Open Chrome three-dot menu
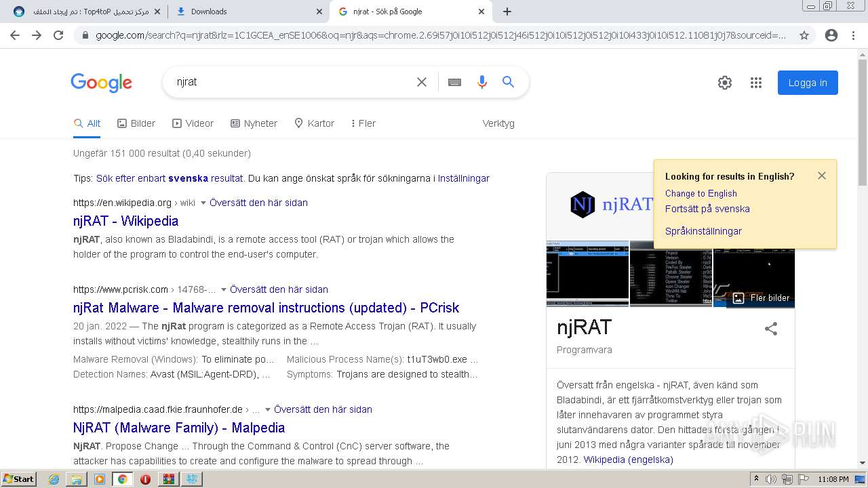Image resolution: width=868 pixels, height=488 pixels. coord(853,35)
